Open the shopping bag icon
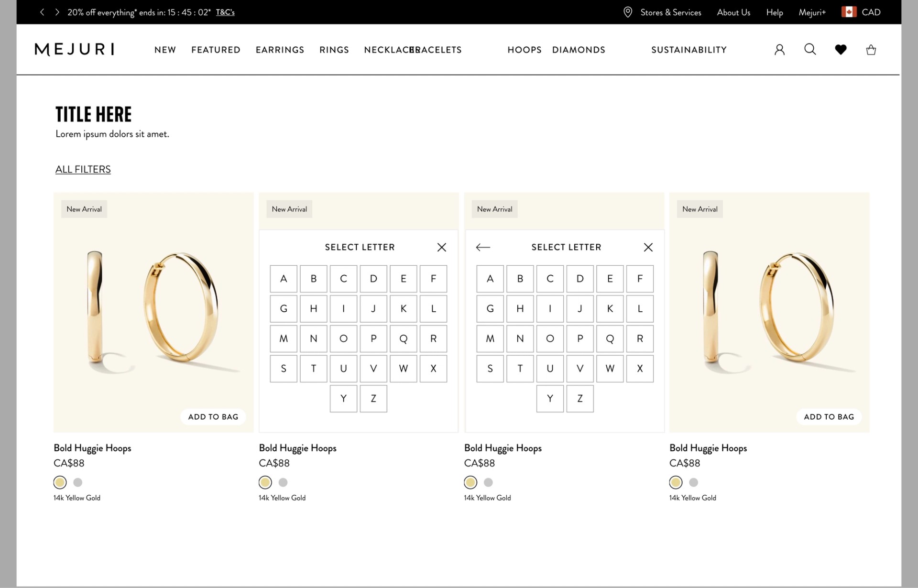Image resolution: width=918 pixels, height=588 pixels. pyautogui.click(x=871, y=50)
